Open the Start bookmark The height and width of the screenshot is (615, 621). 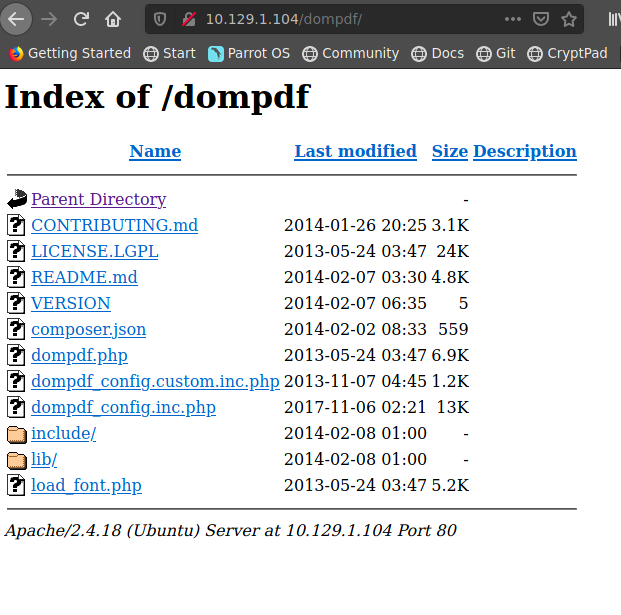(x=170, y=53)
